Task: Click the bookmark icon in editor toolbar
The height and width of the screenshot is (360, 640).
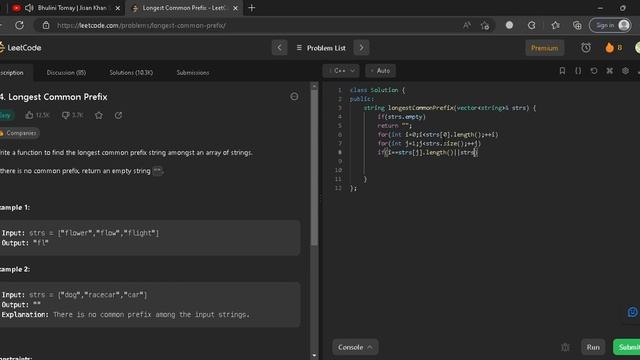Action: [562, 71]
